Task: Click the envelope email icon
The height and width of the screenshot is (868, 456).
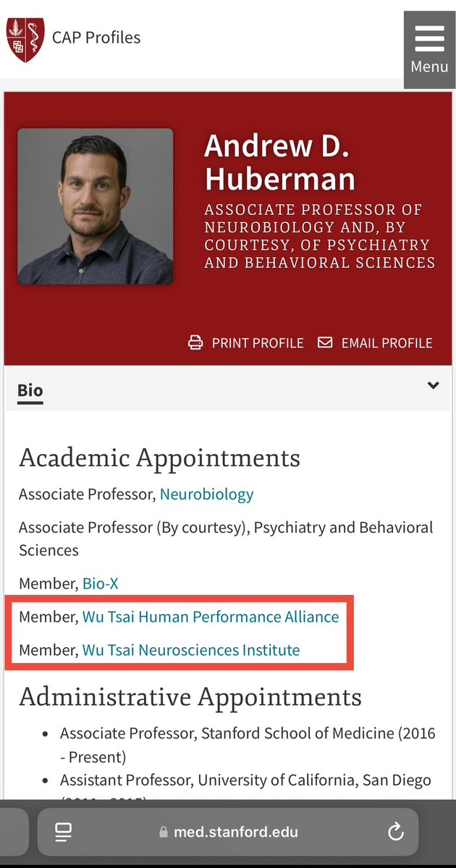Action: point(326,342)
